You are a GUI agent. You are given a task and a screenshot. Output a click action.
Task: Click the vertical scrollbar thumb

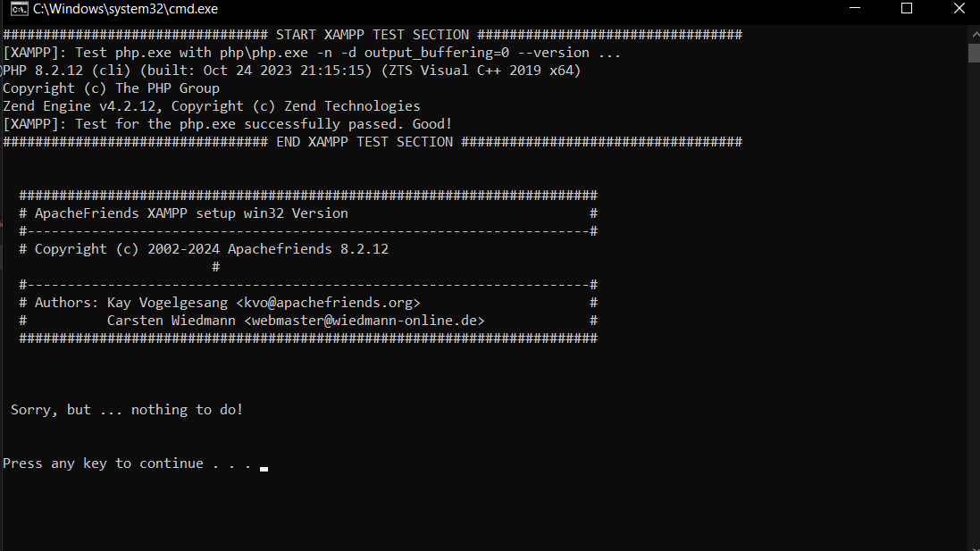point(975,53)
